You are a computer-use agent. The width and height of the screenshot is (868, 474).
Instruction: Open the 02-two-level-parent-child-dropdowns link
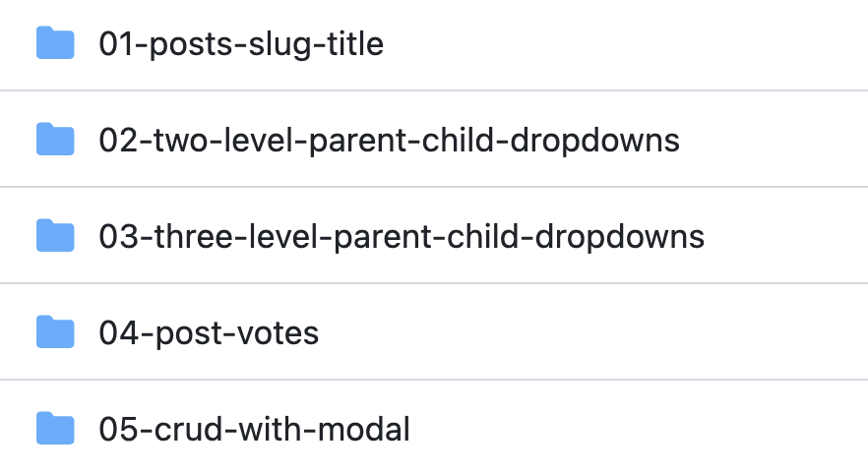coord(389,141)
